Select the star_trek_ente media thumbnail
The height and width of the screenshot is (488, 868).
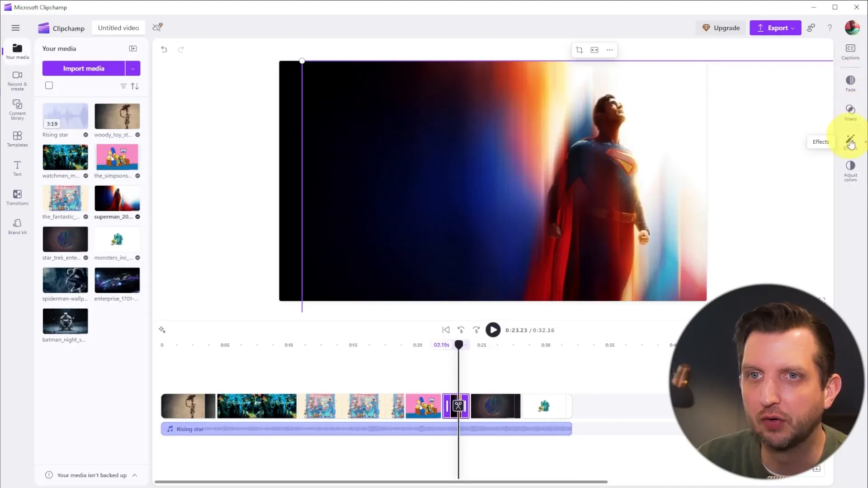pyautogui.click(x=65, y=239)
